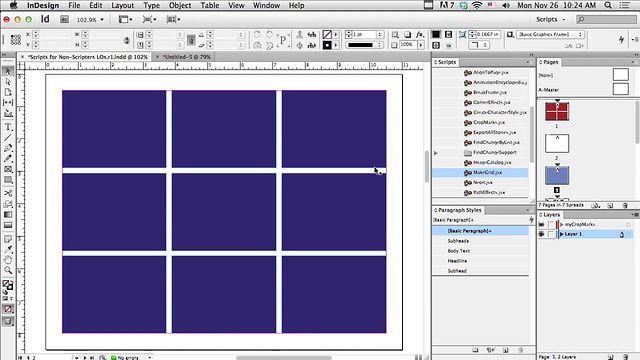Expand the FindChangeSupport folder
The height and width of the screenshot is (360, 640).
tap(436, 153)
